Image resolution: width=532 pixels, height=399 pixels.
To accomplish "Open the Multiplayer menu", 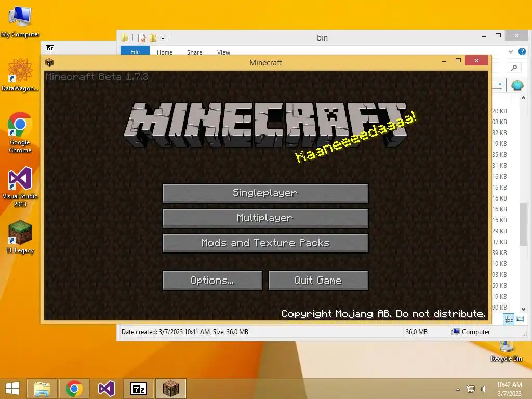I will pyautogui.click(x=265, y=218).
